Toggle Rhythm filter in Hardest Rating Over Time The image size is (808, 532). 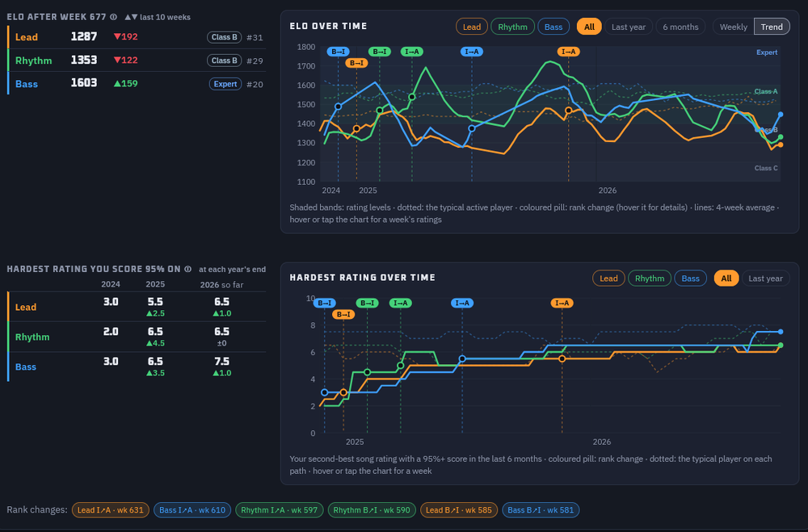click(x=650, y=278)
